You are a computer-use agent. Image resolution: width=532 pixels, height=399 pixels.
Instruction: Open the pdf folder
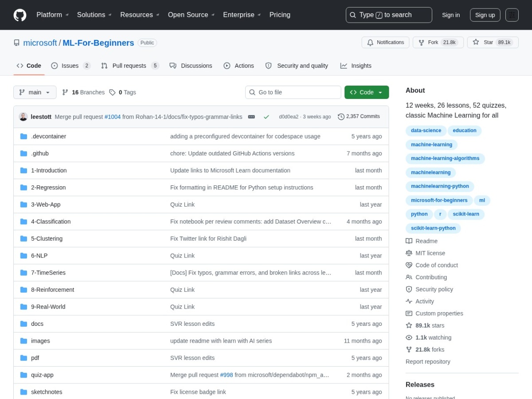[x=35, y=358]
